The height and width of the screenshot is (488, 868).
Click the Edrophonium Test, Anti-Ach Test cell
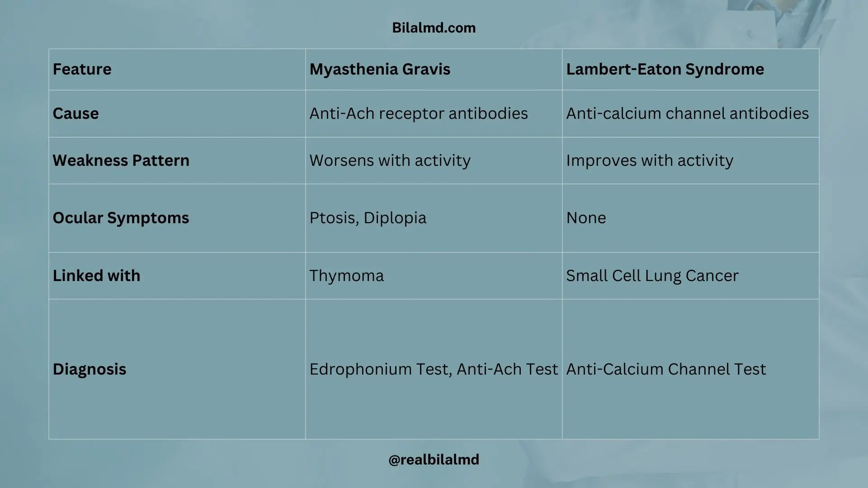pyautogui.click(x=433, y=369)
